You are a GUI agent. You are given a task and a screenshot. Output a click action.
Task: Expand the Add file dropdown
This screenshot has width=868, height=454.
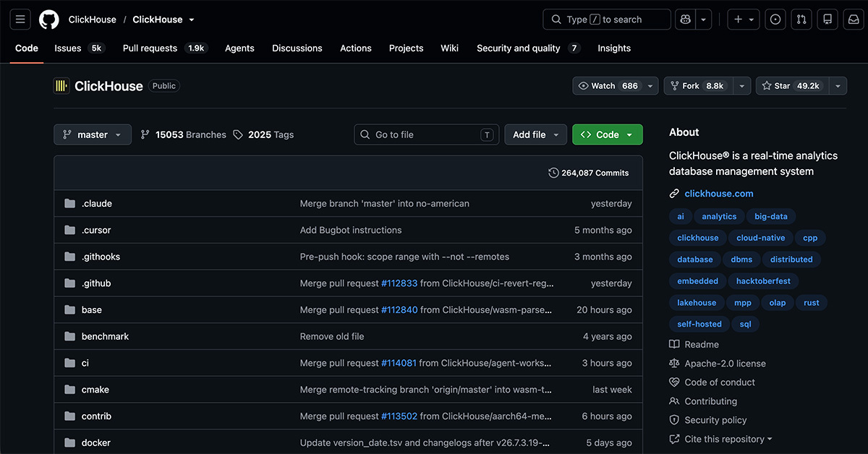click(536, 134)
